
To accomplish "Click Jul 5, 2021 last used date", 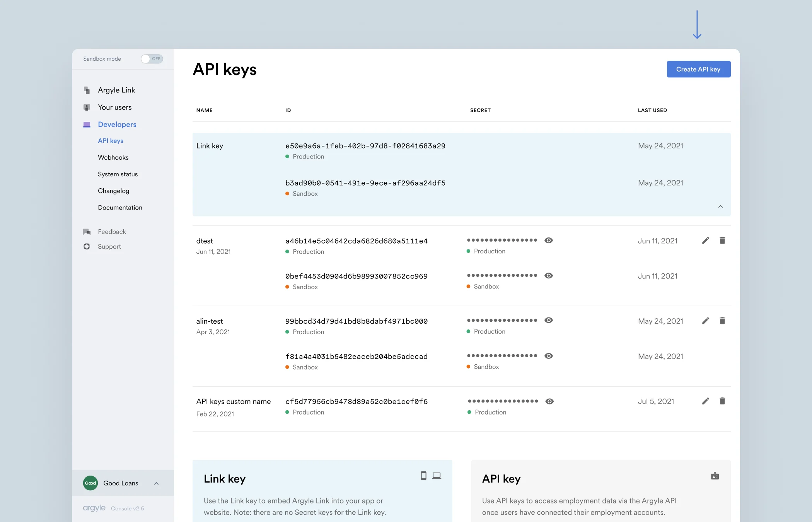I will tap(656, 401).
